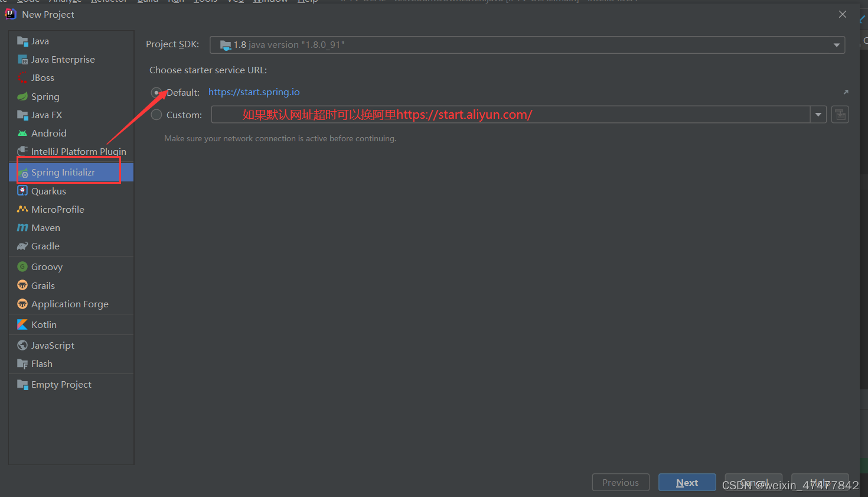The image size is (868, 497).
Task: Click the Help button
Action: point(820,482)
